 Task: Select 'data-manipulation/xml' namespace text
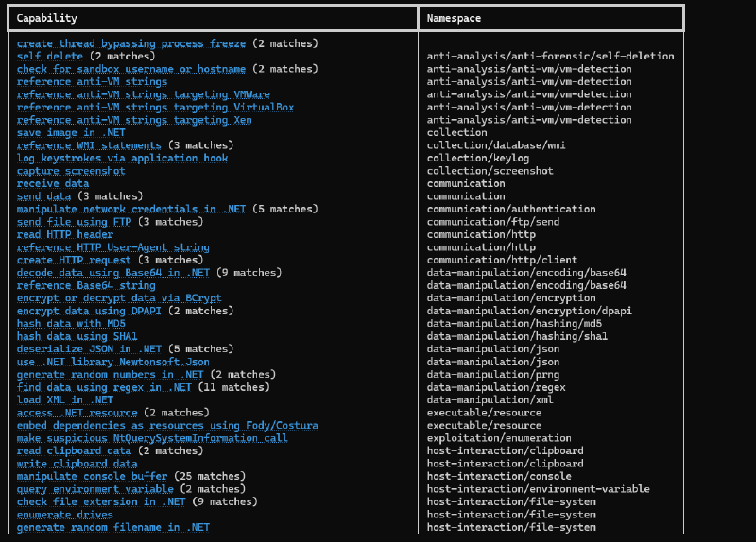(490, 400)
